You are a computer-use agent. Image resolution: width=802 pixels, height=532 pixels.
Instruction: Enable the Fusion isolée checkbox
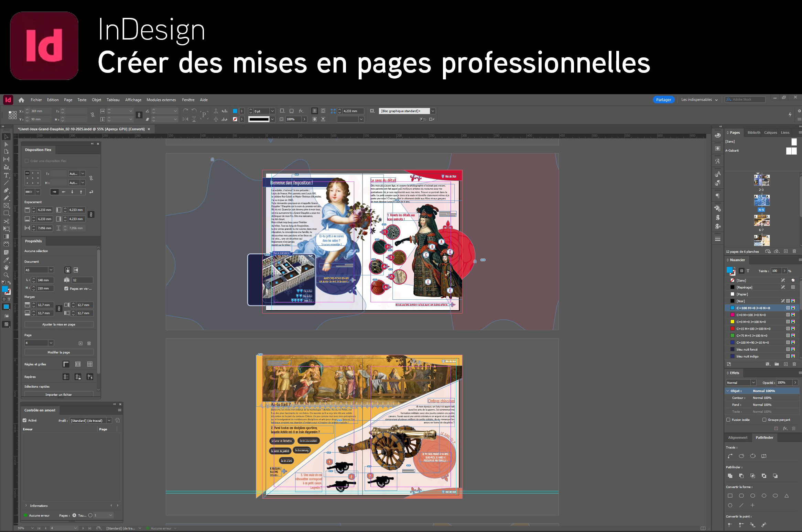coord(728,420)
